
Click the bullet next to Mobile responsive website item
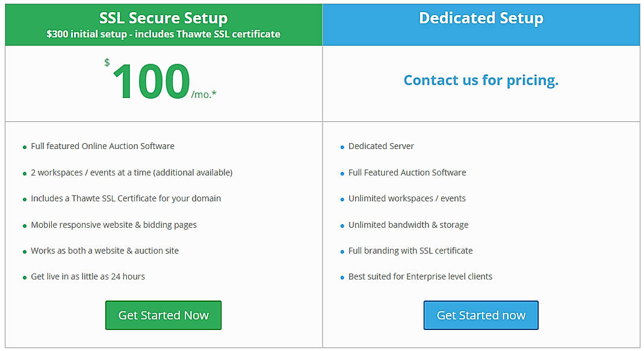coord(25,225)
